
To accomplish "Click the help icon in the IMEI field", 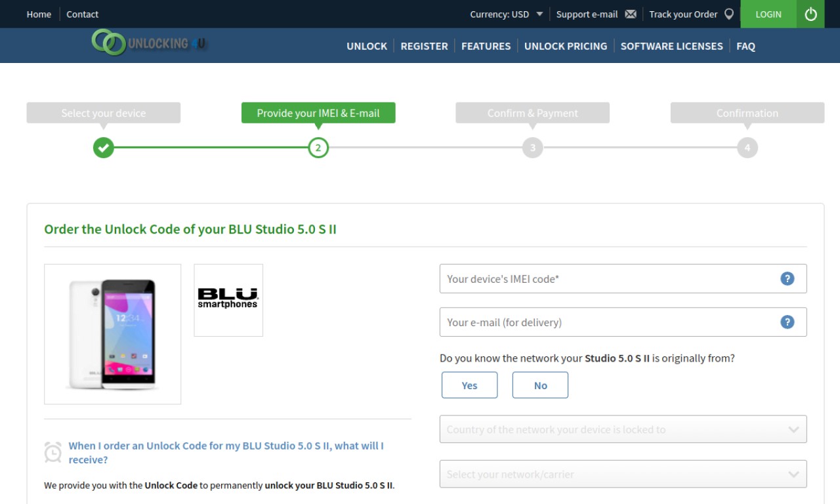I will [787, 279].
